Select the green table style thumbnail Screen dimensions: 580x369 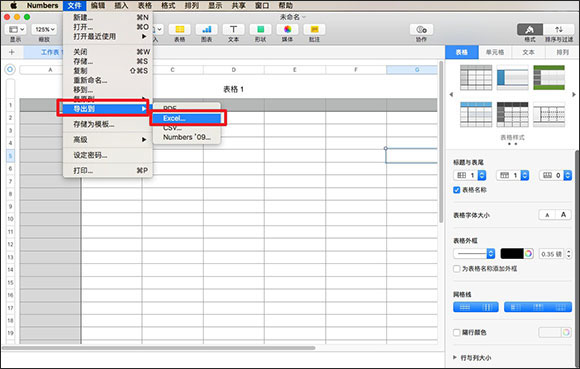pyautogui.click(x=549, y=78)
